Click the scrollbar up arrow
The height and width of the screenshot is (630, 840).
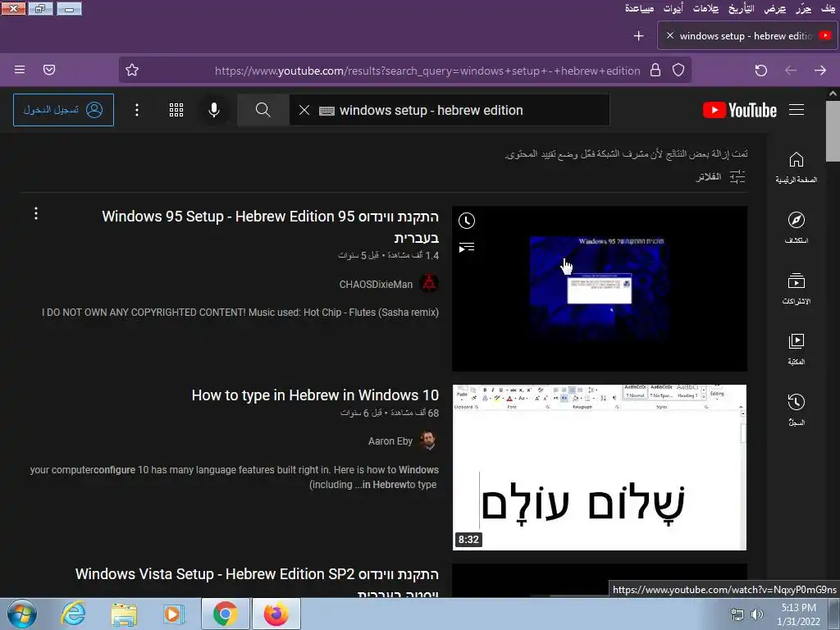833,94
